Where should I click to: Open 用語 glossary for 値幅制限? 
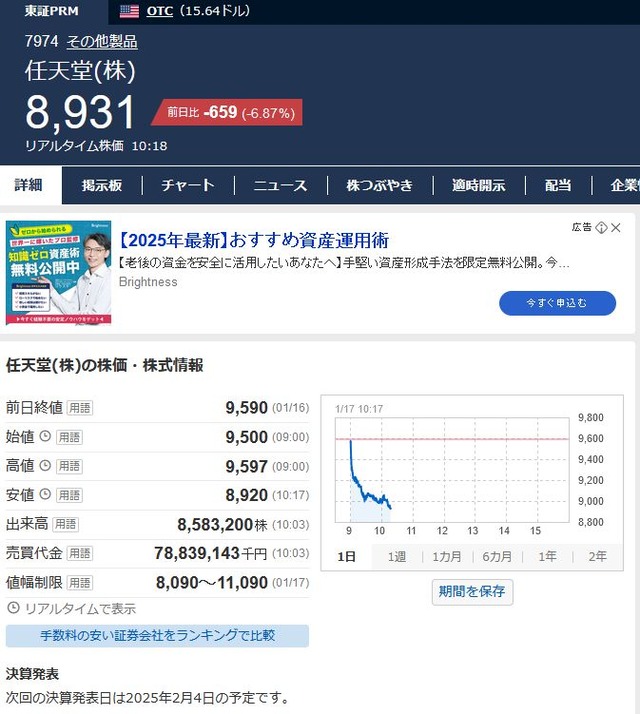(80, 583)
